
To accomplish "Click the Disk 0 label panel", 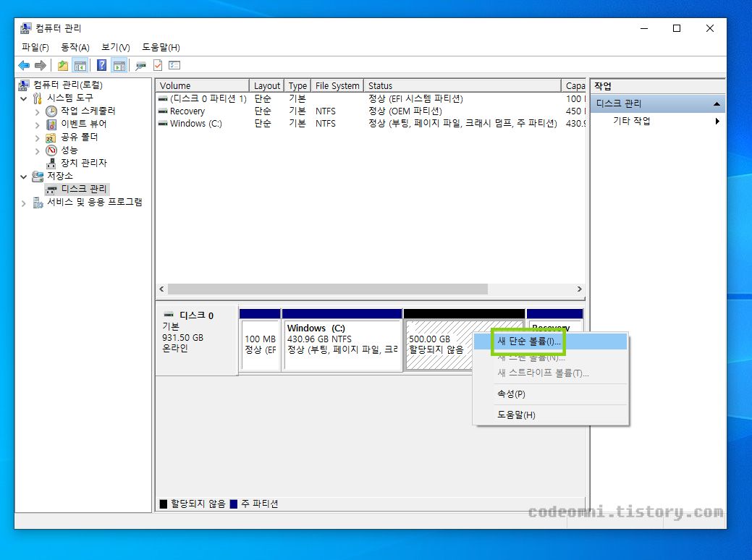I will 197,340.
